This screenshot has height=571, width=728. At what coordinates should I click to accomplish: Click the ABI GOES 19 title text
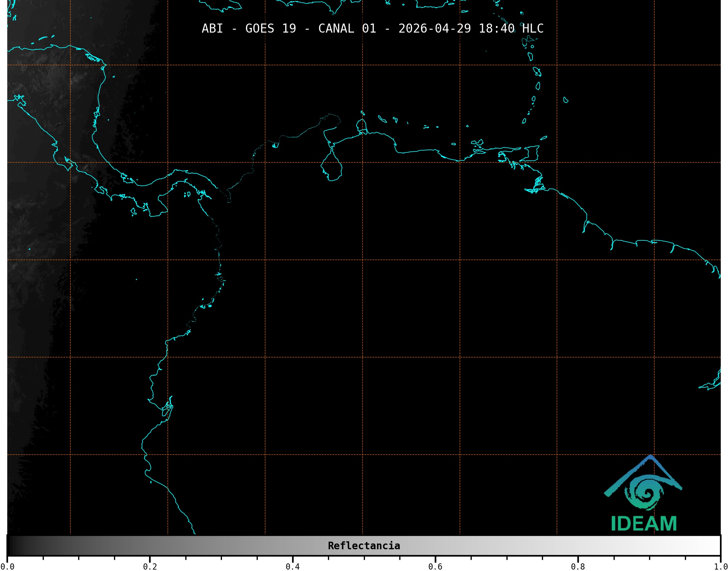(248, 29)
